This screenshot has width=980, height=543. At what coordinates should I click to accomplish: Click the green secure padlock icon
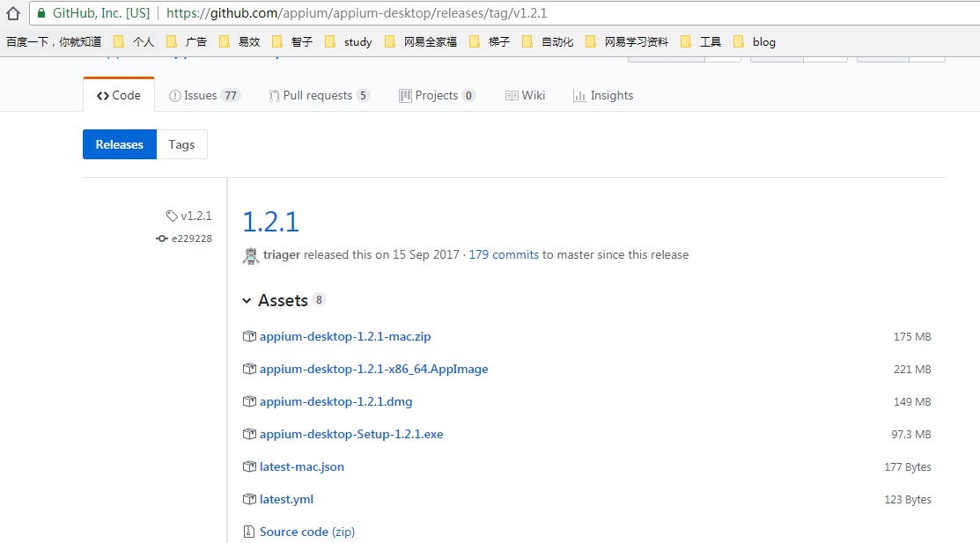click(x=41, y=13)
